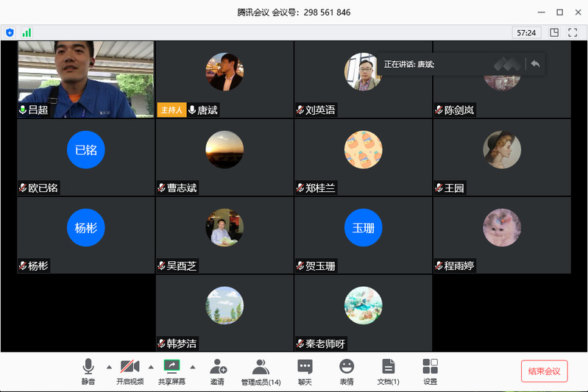The image size is (588, 392).
Task: Expand audio options arrow beside 静音
Action: (x=109, y=366)
